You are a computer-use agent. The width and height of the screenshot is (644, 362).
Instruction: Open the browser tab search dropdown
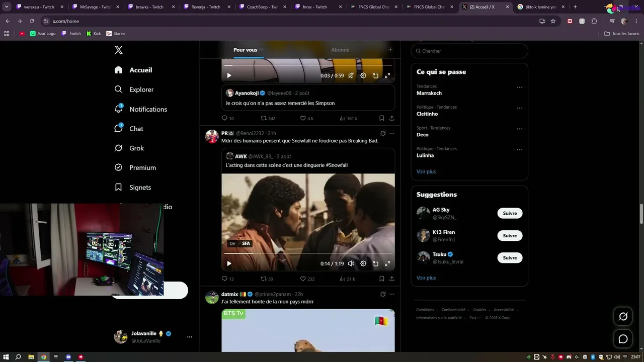pyautogui.click(x=7, y=7)
